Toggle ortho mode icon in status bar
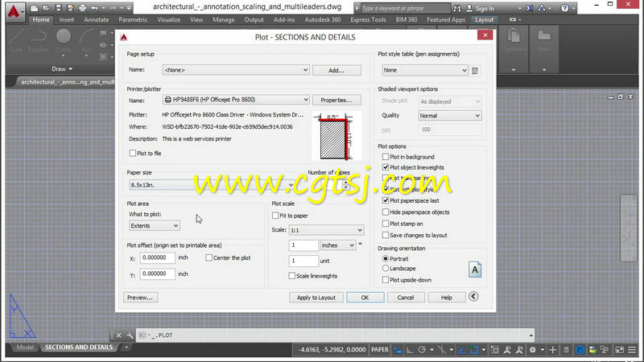The height and width of the screenshot is (362, 644). (410, 350)
